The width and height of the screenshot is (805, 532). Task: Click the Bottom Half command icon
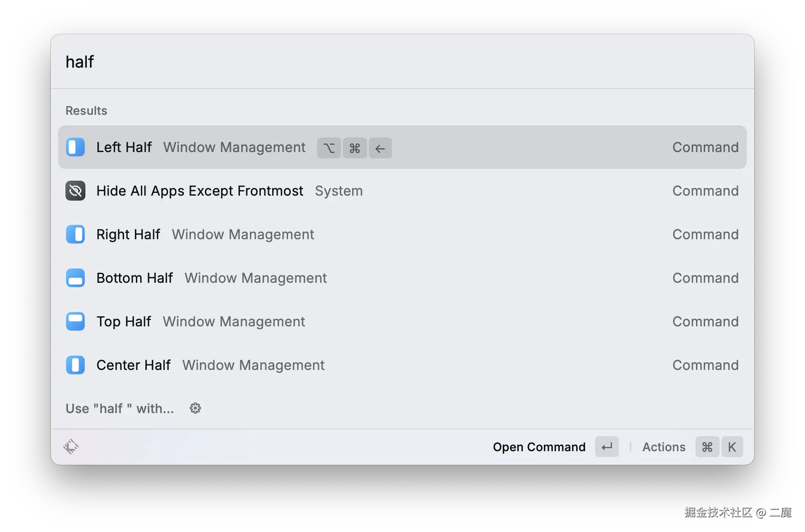point(75,278)
